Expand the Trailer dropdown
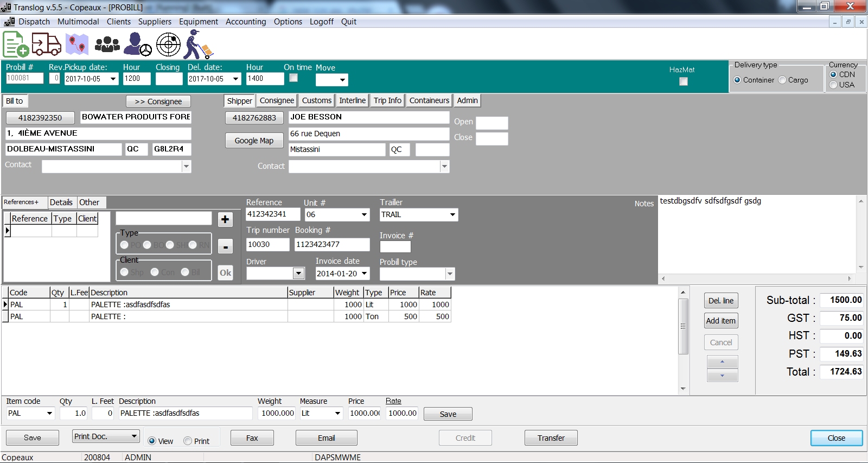Image resolution: width=868 pixels, height=463 pixels. point(452,215)
